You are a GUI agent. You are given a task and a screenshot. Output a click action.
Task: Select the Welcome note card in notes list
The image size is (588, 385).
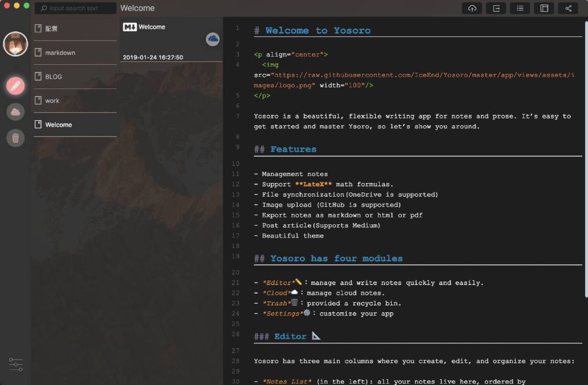[168, 40]
